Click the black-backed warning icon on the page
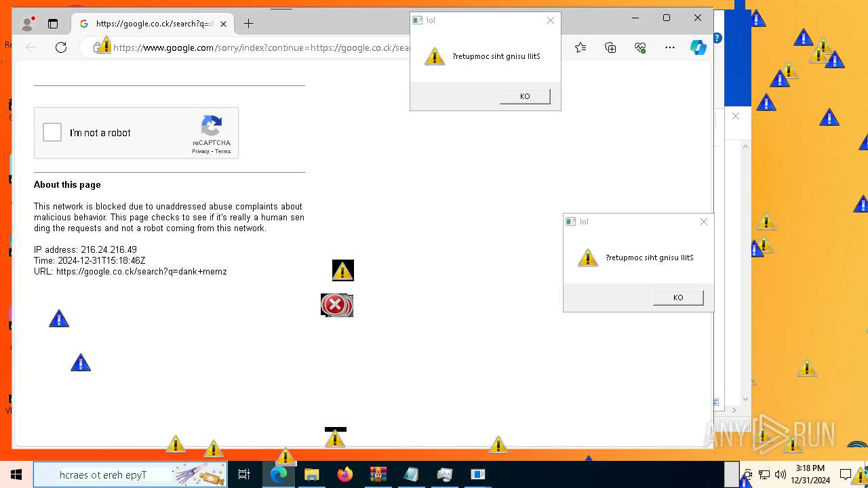This screenshot has width=868, height=488. point(343,270)
